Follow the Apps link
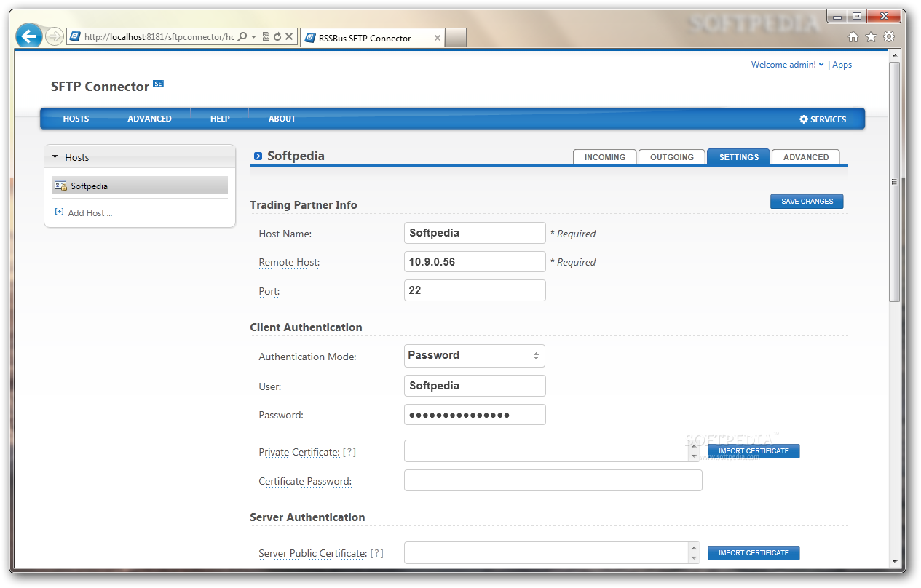 coord(842,65)
